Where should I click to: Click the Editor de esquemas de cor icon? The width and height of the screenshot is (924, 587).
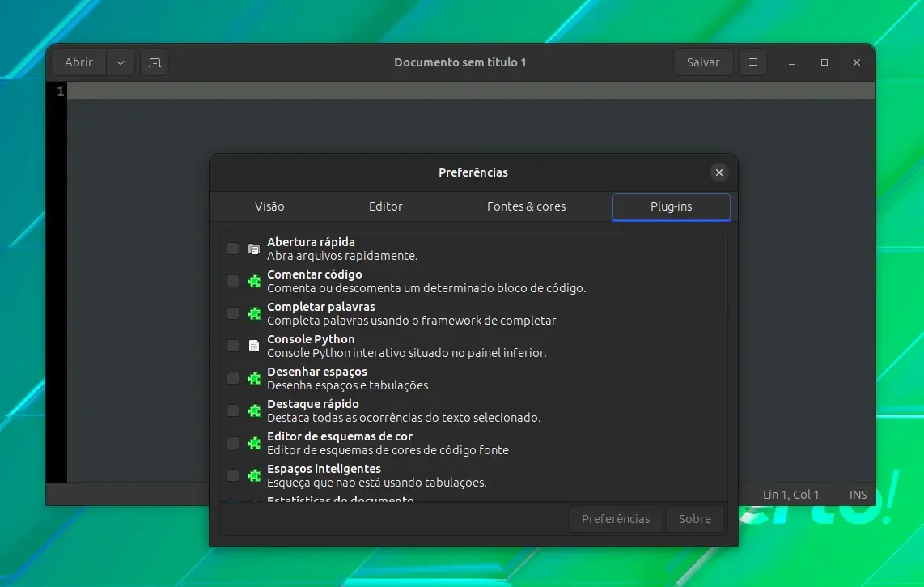tap(254, 443)
